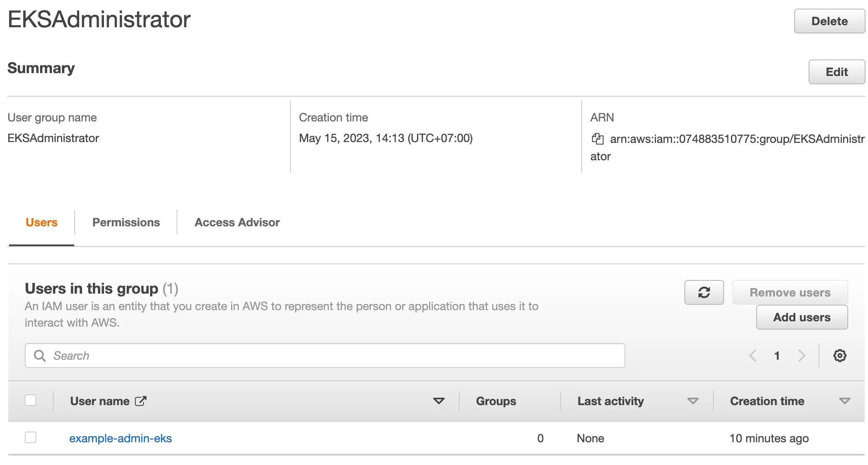Edit the group summary
Viewport: 868px width, 465px height.
pyautogui.click(x=836, y=72)
